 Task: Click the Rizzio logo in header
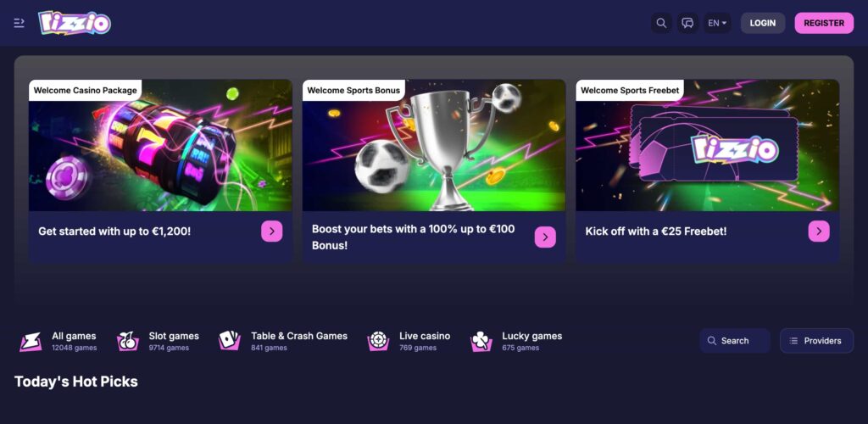tap(75, 23)
